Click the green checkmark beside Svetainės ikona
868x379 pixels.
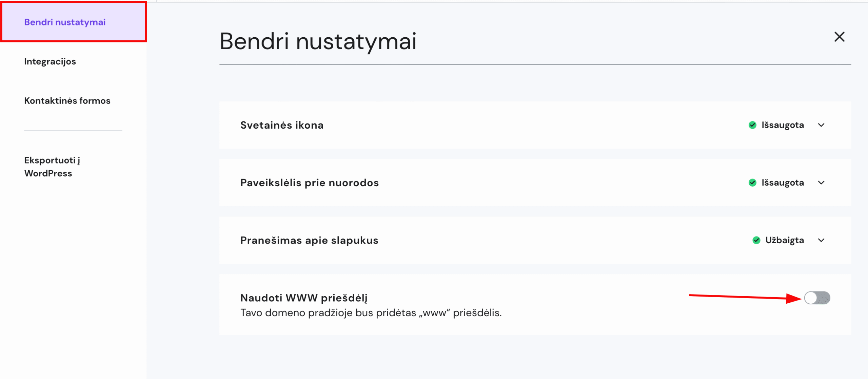753,125
